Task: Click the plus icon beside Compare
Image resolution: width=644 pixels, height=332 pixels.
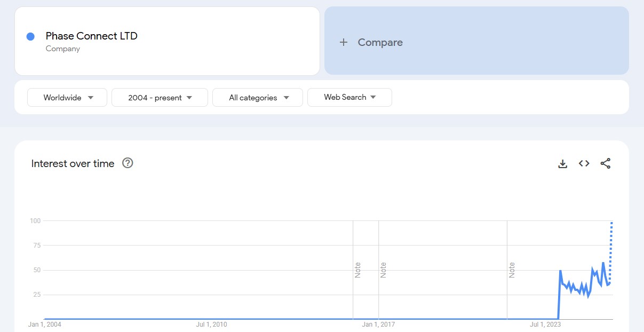Action: click(x=344, y=42)
